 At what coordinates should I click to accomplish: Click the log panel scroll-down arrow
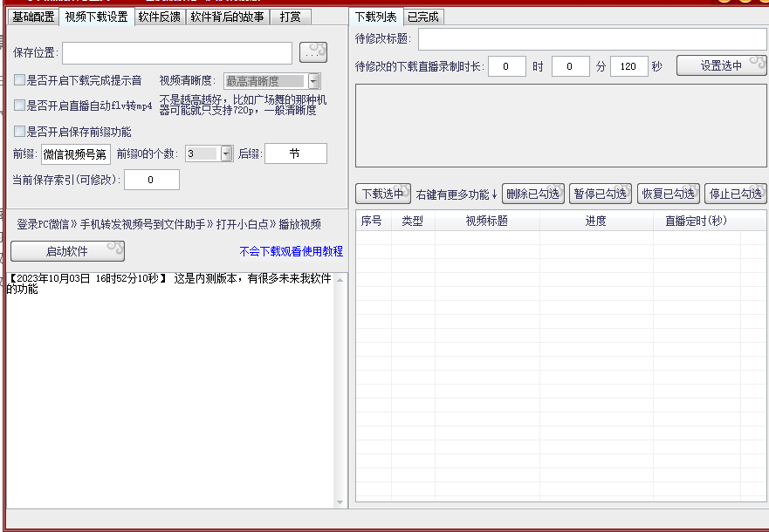[340, 501]
